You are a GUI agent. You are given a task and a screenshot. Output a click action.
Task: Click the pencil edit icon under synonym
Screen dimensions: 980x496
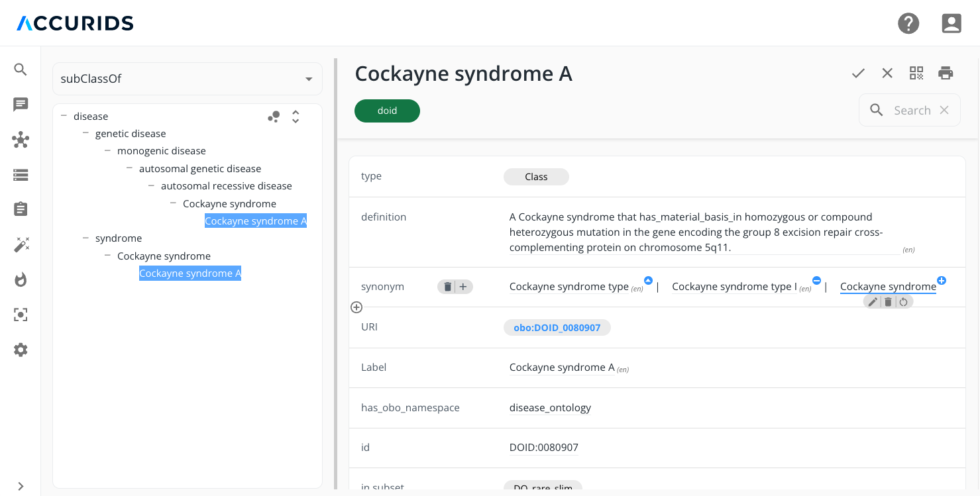pyautogui.click(x=873, y=302)
